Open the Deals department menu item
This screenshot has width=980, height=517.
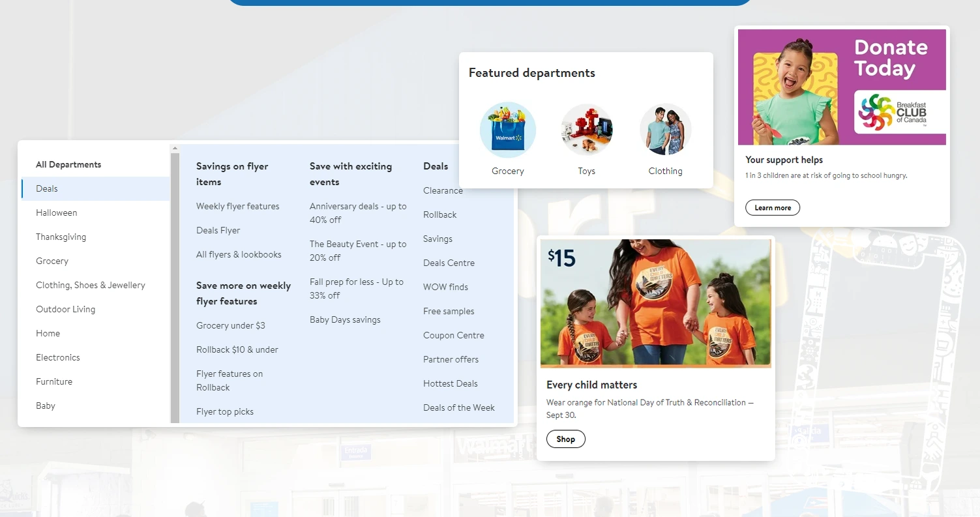(x=46, y=188)
